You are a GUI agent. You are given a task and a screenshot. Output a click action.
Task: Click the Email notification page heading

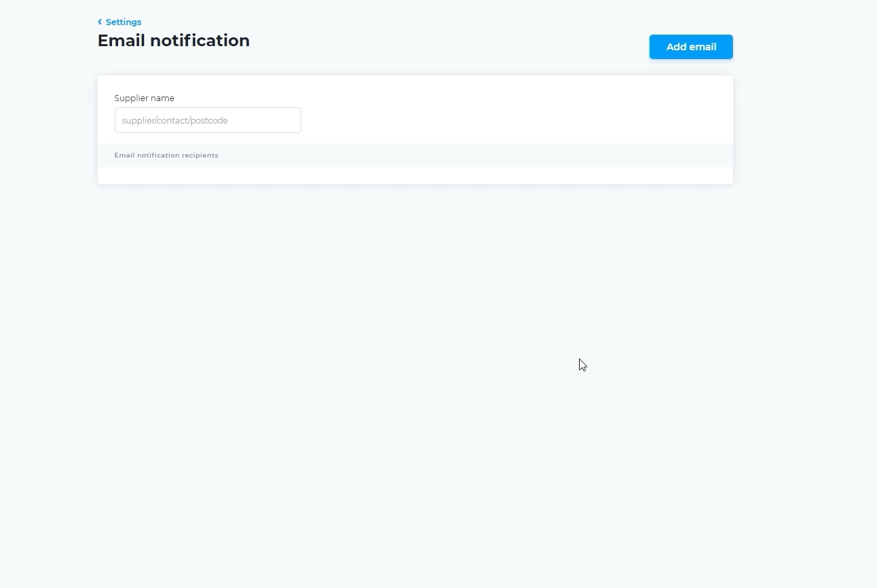coord(174,40)
